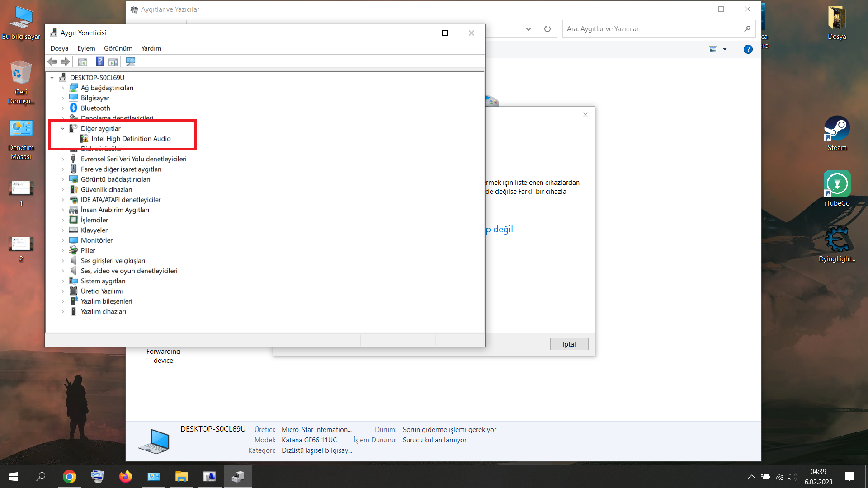Select the Forwarding device item

pos(163,356)
